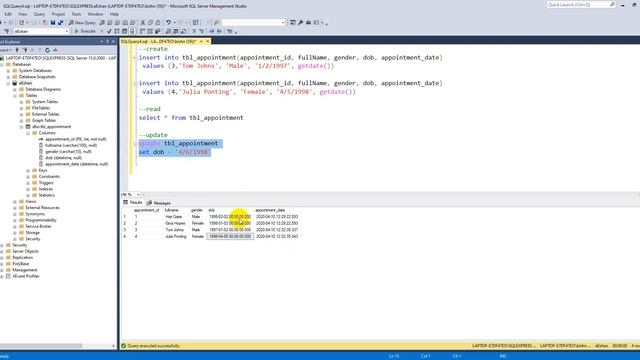Click Decrease Indent icon
640x360 pixels.
click(x=211, y=31)
